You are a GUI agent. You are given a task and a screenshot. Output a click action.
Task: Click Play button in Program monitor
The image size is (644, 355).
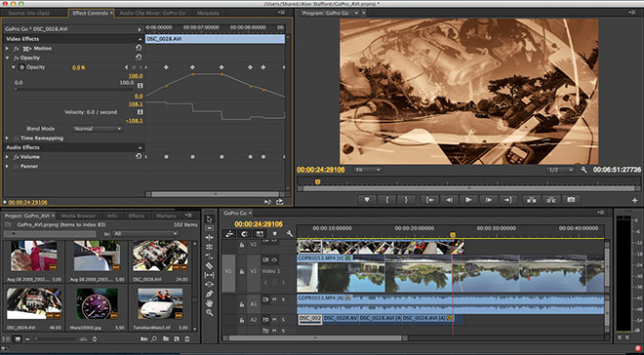point(468,200)
